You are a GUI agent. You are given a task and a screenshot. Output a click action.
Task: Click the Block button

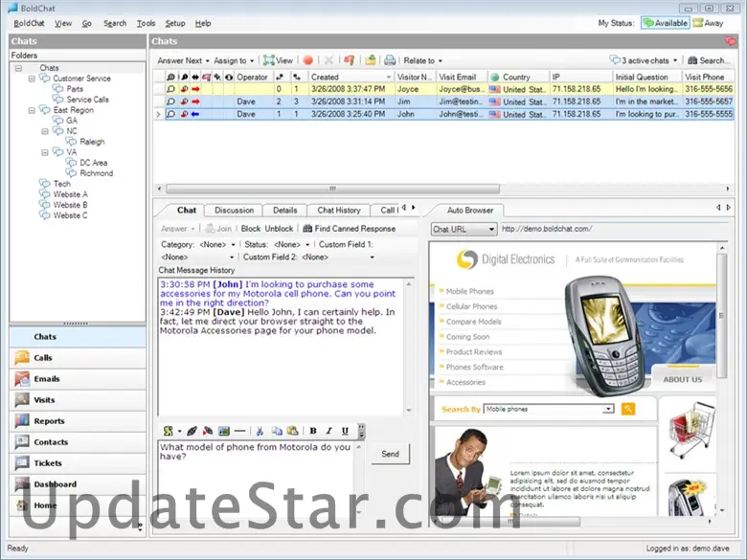(x=251, y=229)
